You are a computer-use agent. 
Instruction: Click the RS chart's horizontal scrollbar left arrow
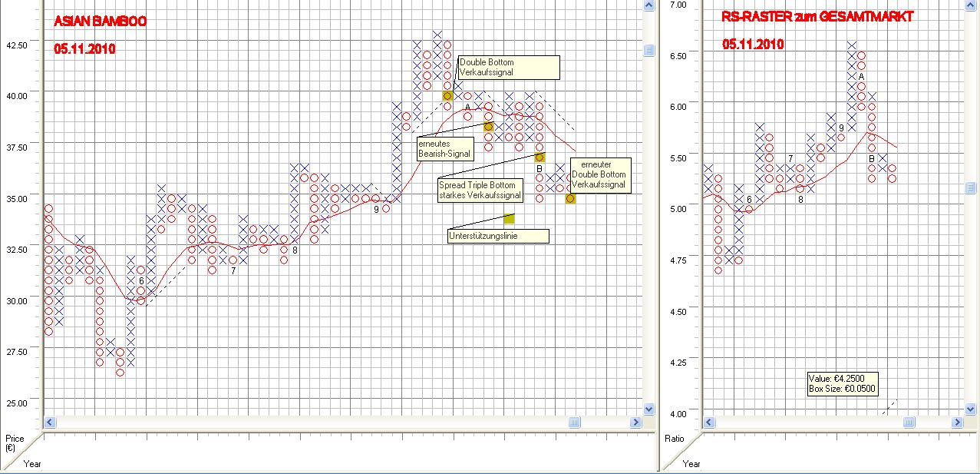[710, 423]
